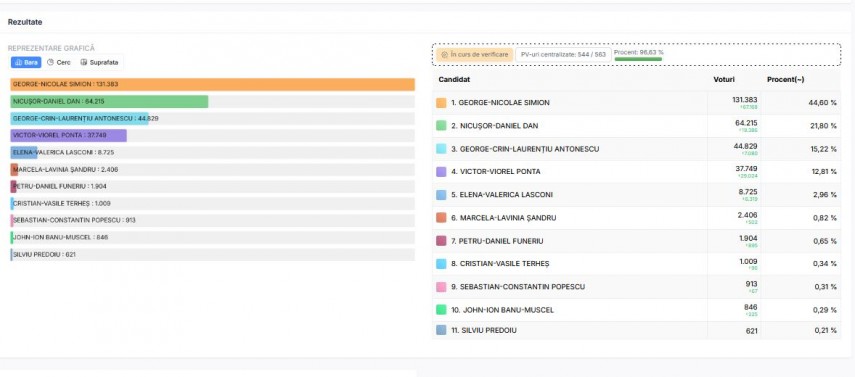Select the George-Crin-Laurențiu Antonescu chart bar
The width and height of the screenshot is (855, 377).
click(x=79, y=118)
